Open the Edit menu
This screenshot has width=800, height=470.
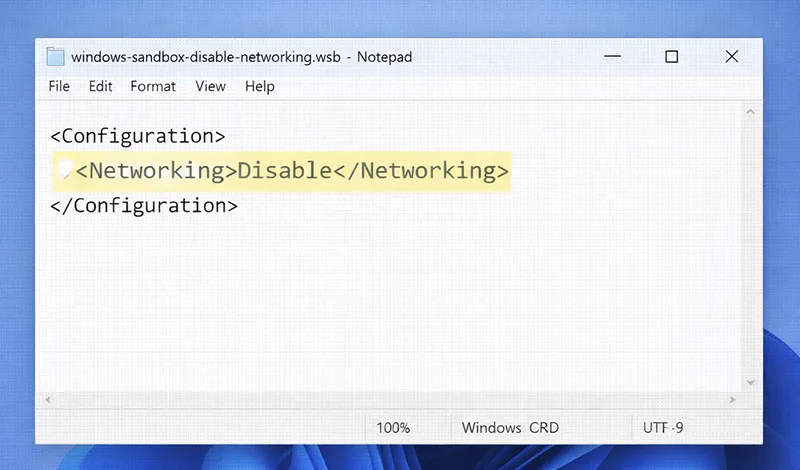101,86
